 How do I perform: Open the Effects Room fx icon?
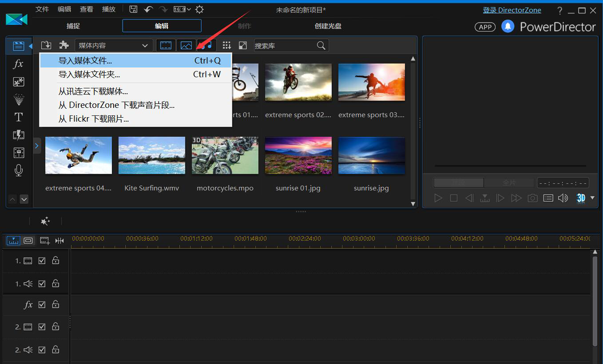[x=18, y=64]
